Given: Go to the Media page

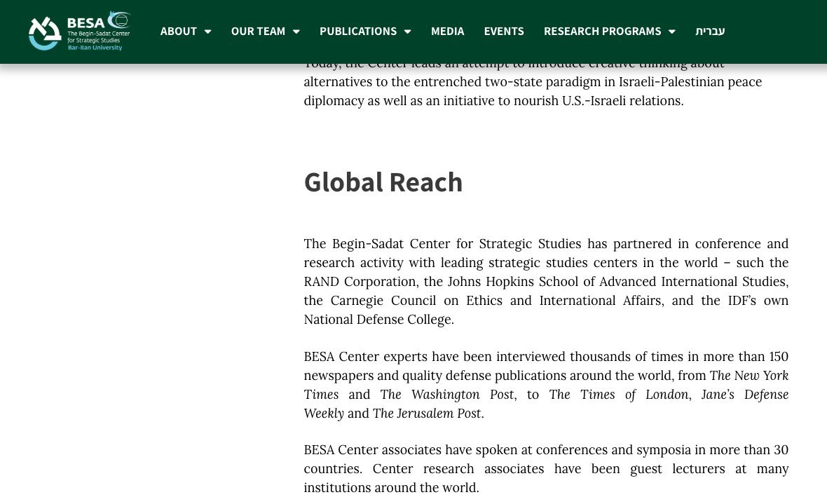Looking at the screenshot, I should [x=447, y=31].
